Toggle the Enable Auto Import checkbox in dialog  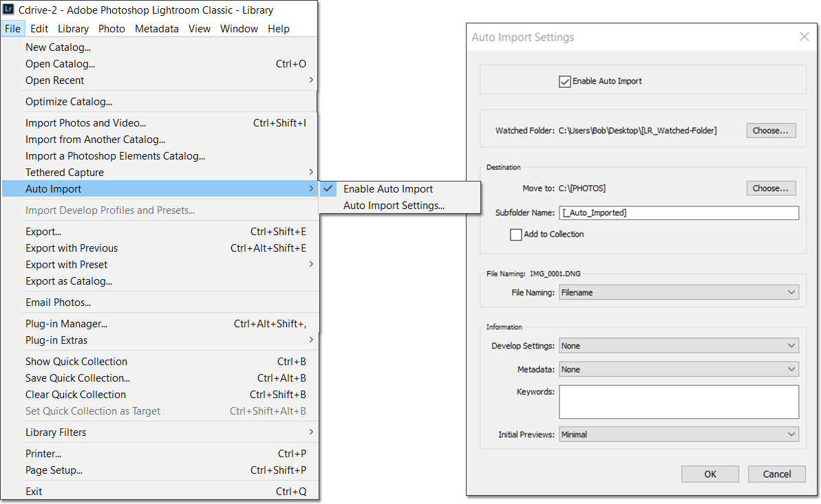[564, 82]
